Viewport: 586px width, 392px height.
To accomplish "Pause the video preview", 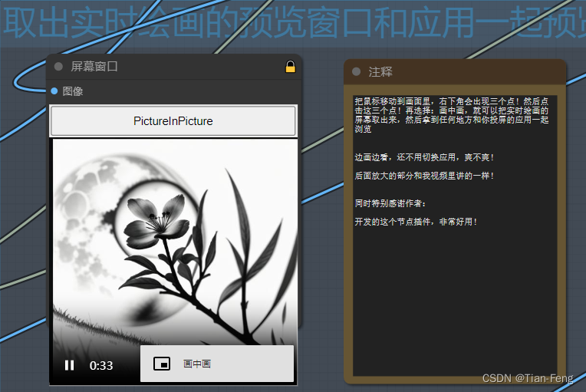I will [69, 365].
